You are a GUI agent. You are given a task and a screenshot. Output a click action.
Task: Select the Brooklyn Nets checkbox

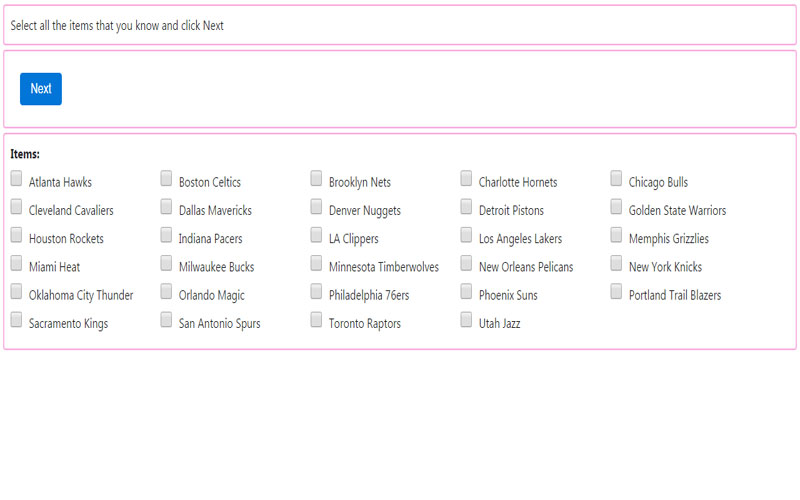[x=316, y=178]
